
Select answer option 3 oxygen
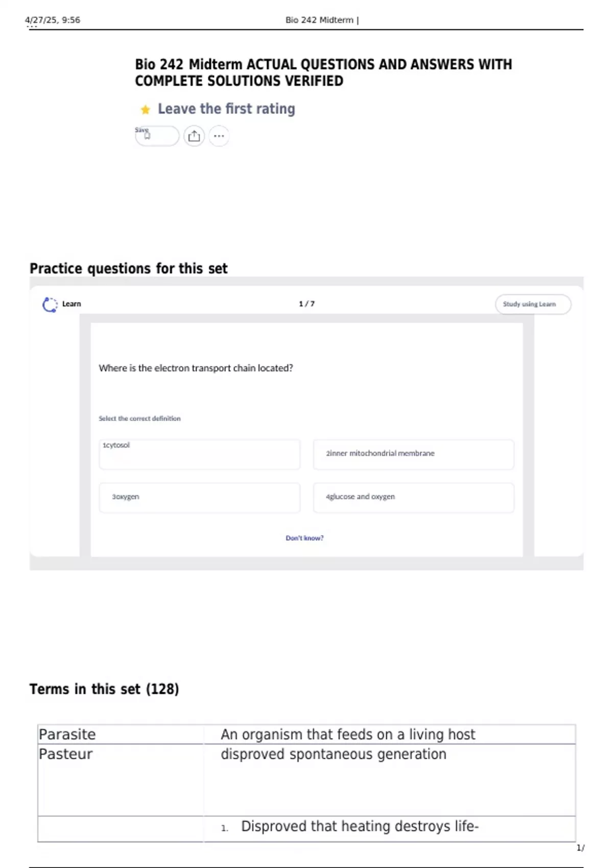pyautogui.click(x=199, y=497)
